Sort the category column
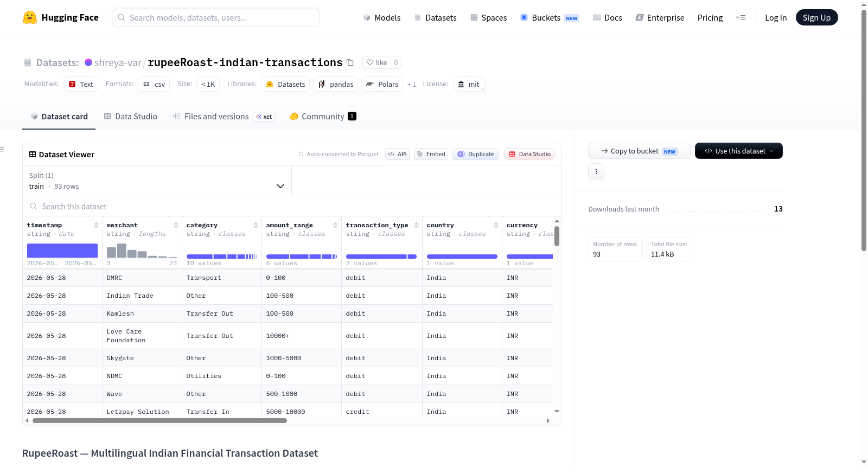 256,225
